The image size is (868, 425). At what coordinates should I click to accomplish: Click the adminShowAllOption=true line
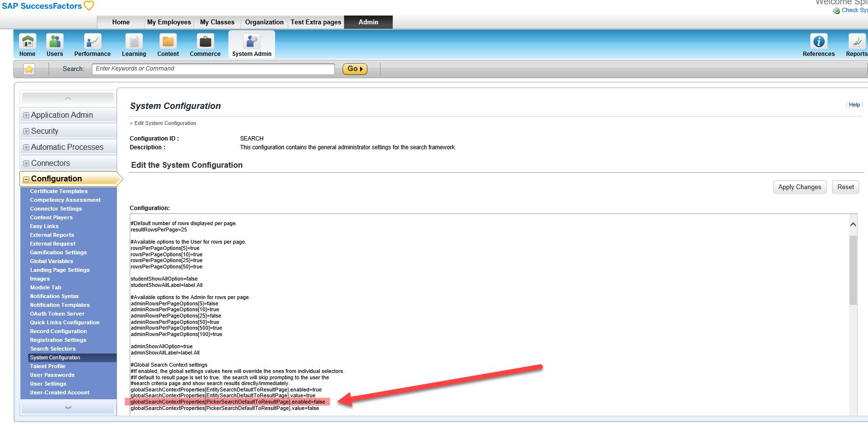(162, 346)
